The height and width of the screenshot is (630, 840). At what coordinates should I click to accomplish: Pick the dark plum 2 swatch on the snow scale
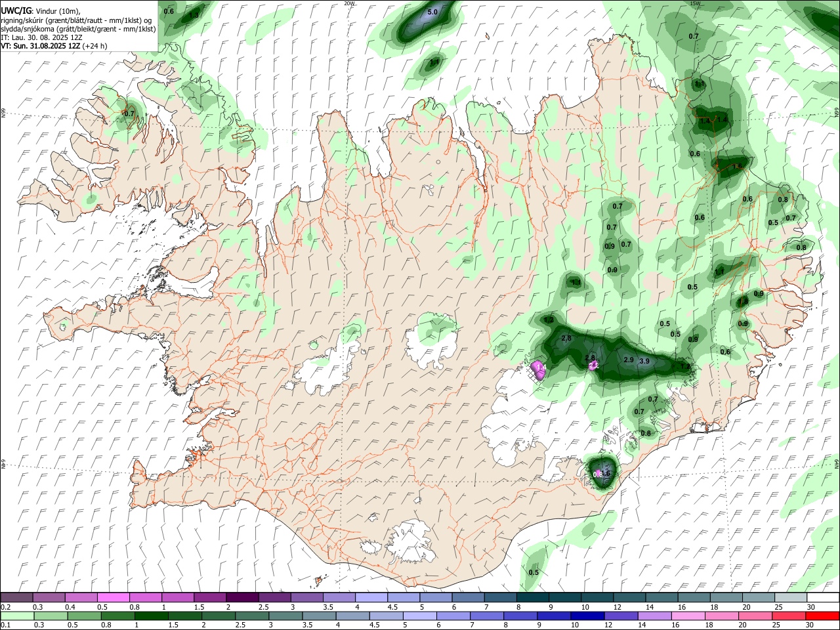(241, 597)
